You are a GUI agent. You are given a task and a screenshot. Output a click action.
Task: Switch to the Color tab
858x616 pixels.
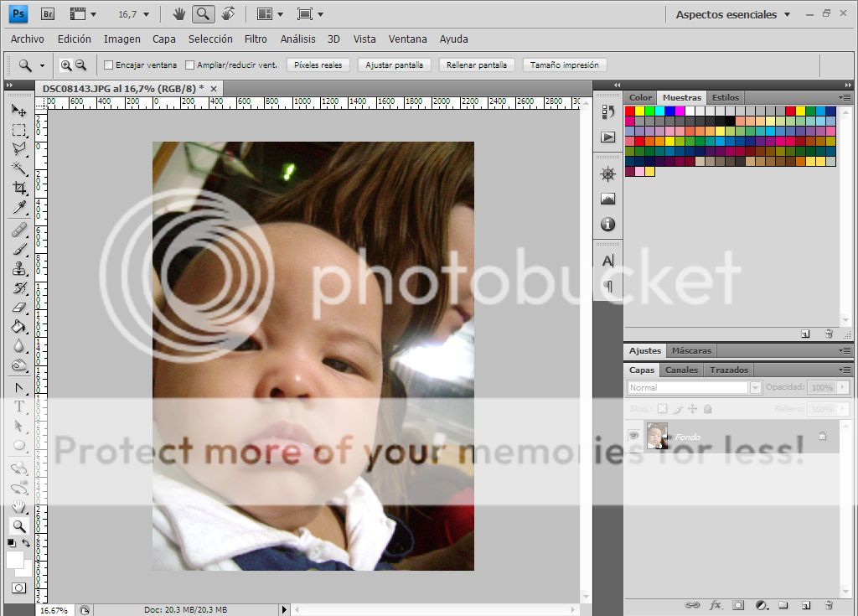point(640,97)
